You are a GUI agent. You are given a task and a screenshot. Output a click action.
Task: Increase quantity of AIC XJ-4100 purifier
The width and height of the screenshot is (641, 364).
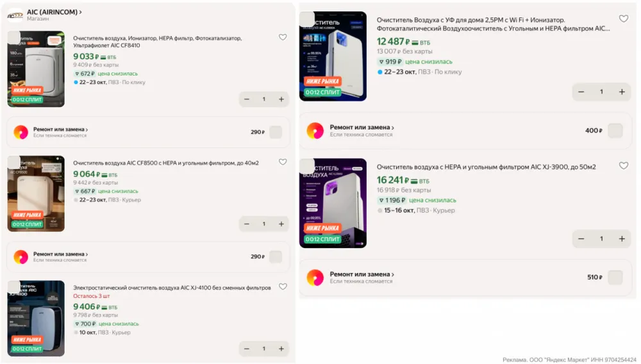point(281,349)
